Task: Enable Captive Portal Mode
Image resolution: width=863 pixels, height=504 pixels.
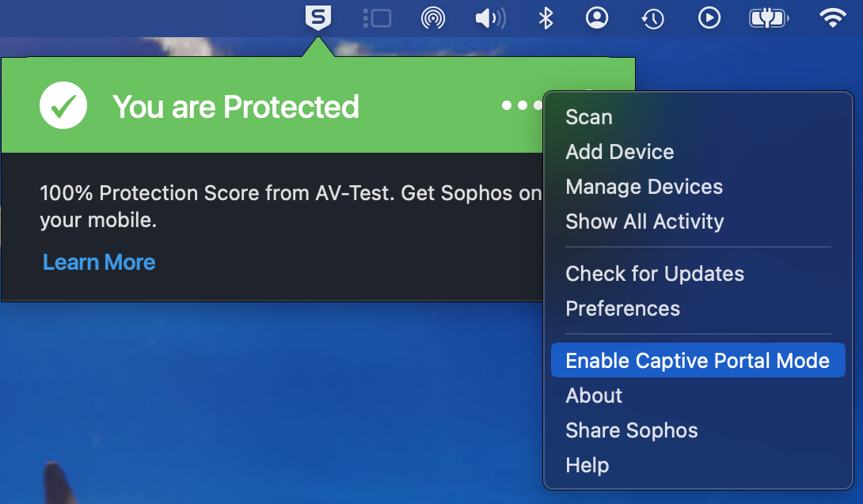Action: click(x=698, y=361)
